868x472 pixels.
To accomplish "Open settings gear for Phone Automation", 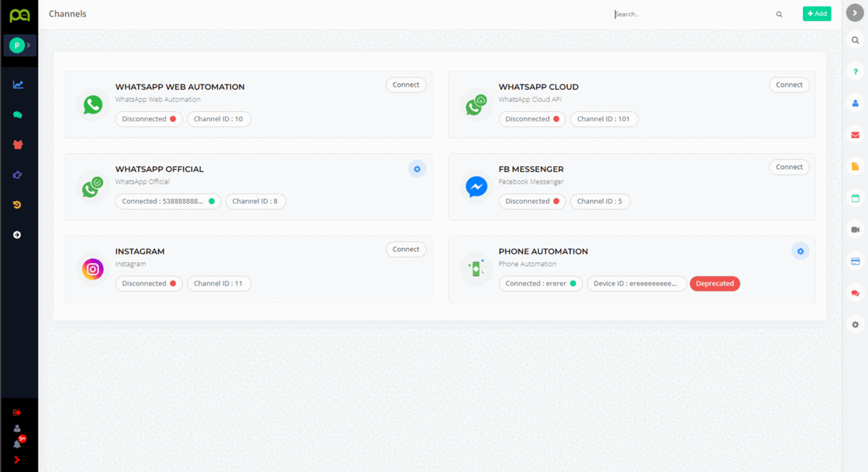I will (800, 252).
